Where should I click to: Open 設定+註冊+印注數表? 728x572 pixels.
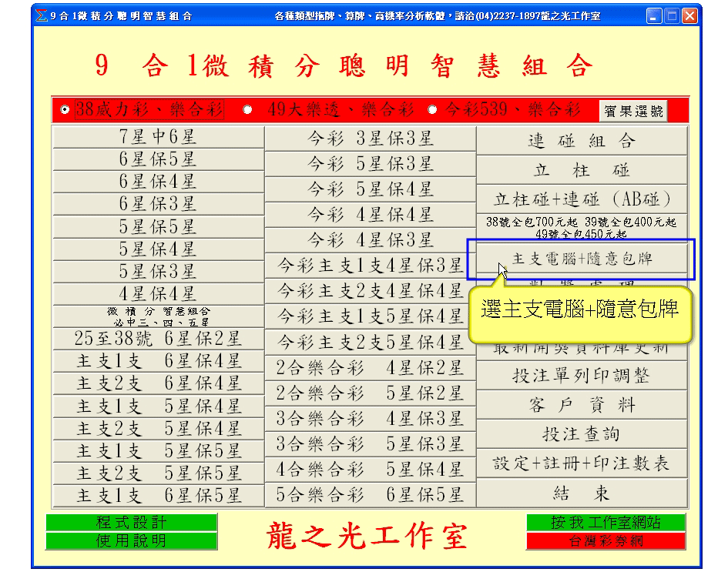point(582,463)
